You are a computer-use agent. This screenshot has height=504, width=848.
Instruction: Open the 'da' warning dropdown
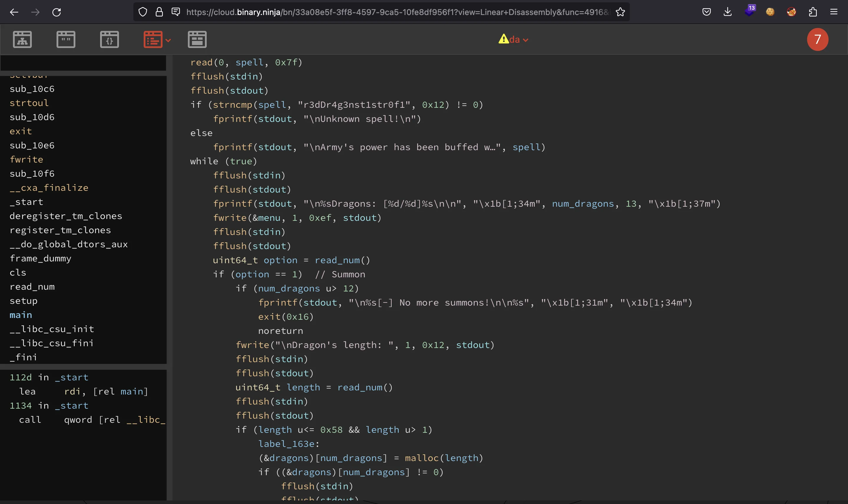click(x=513, y=39)
